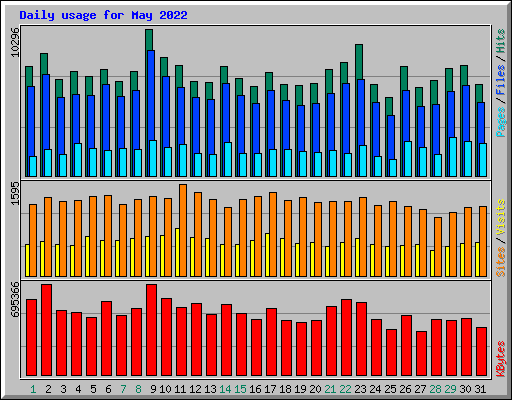Viewport: 512px width, 400px height.
Task: Click the yellow Sites bar for day 17
Action: tap(267, 255)
